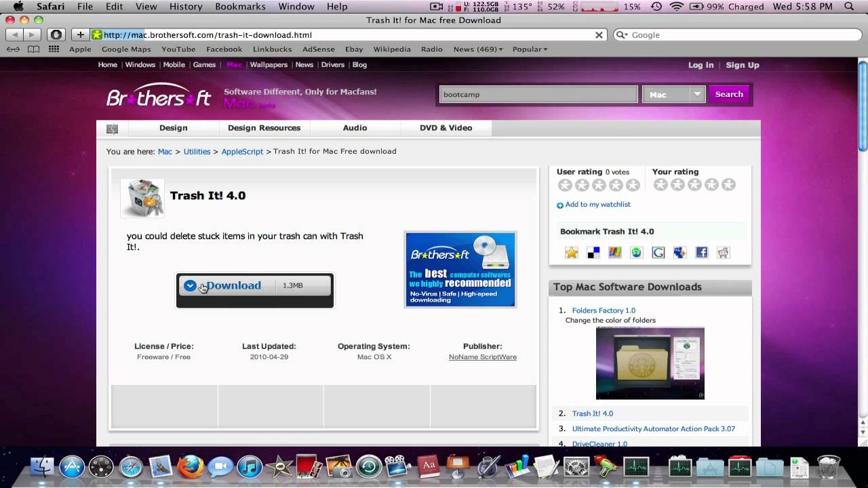Image resolution: width=868 pixels, height=488 pixels.
Task: Share via the Reddit icon
Action: 724,252
